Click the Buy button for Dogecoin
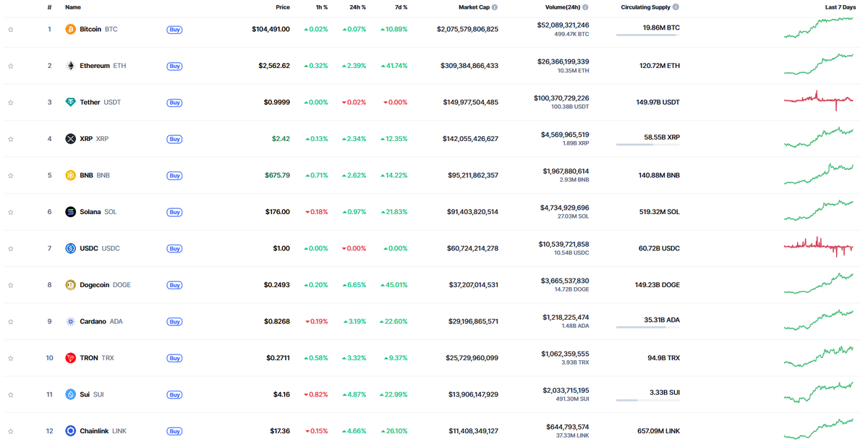868x447 pixels. click(x=174, y=285)
